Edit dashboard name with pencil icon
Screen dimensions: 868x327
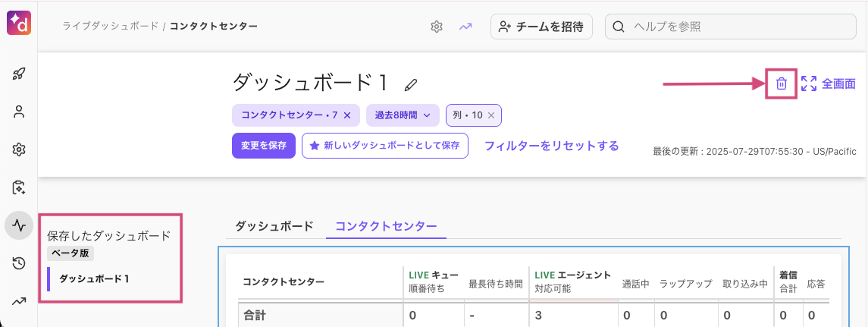click(x=410, y=85)
